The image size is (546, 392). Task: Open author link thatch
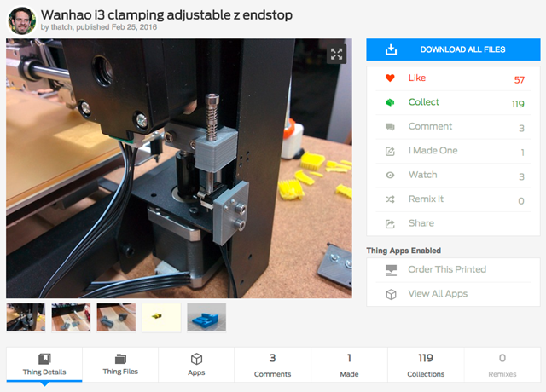click(61, 27)
